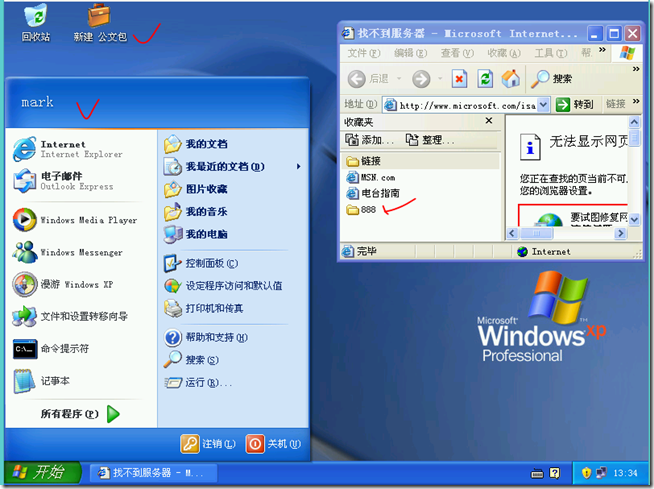Select the IE taskbar button
Image resolution: width=654 pixels, height=489 pixels.
(x=153, y=473)
